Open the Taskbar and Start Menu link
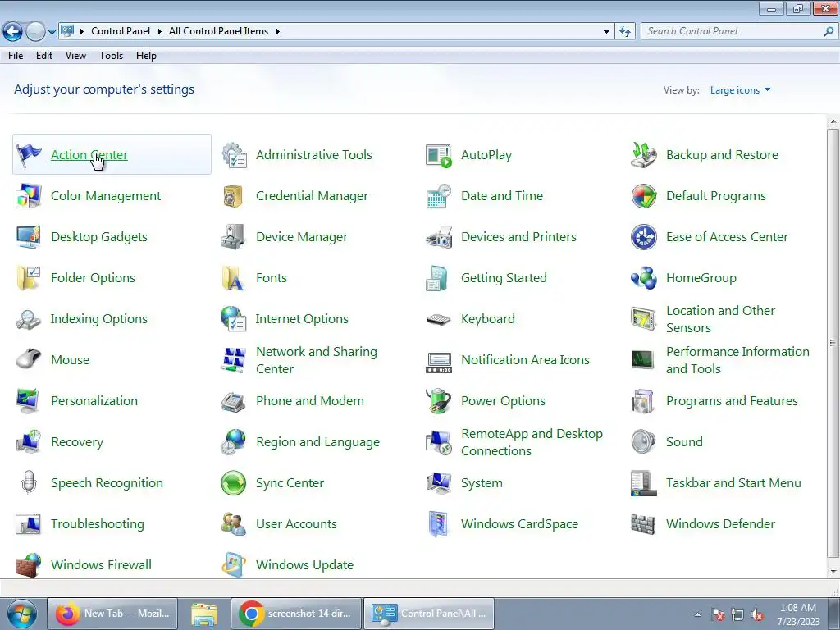Image resolution: width=840 pixels, height=630 pixels. [x=733, y=482]
